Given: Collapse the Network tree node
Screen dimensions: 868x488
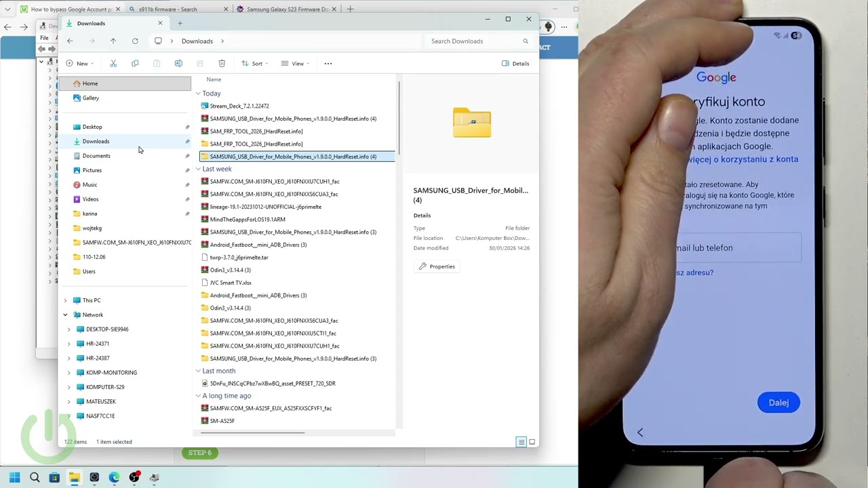Looking at the screenshot, I should 66,315.
